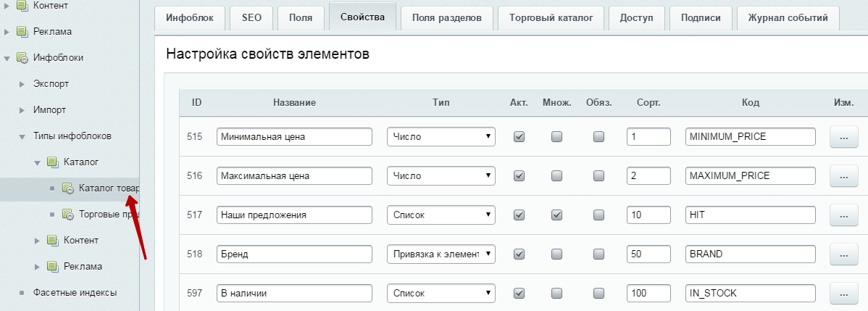Open type dropdown for Бренд
The height and width of the screenshot is (311, 868).
[441, 254]
